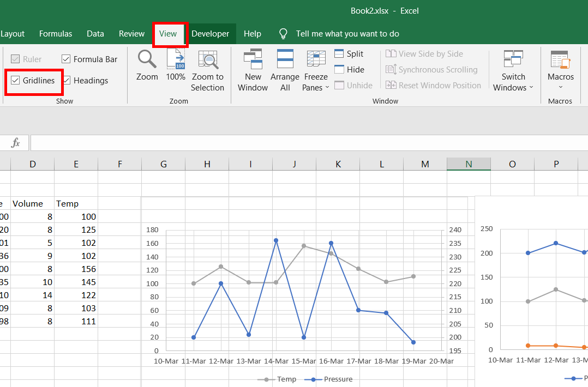The width and height of the screenshot is (588, 387).
Task: Click the insert function fx icon
Action: (x=16, y=143)
